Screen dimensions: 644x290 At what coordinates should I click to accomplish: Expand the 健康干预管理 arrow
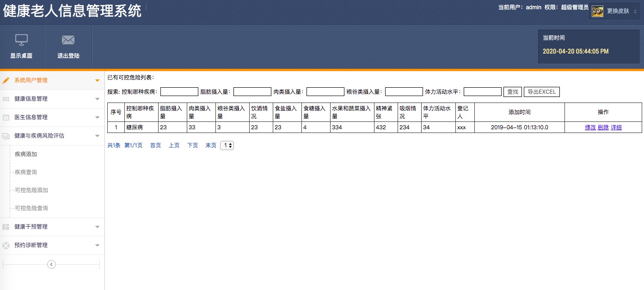point(97,227)
